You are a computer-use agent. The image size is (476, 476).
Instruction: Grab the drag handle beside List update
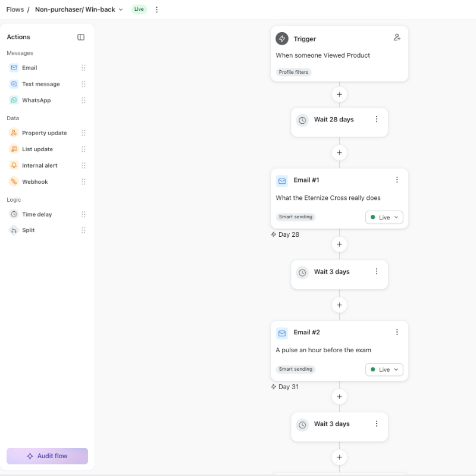tap(83, 149)
